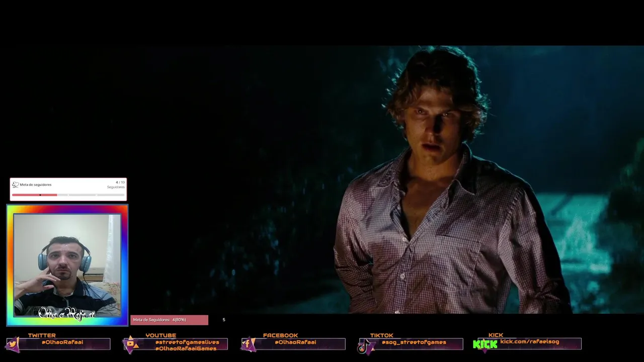The height and width of the screenshot is (362, 644).
Task: Click the Facebook handle #OlhaoRafaai
Action: (295, 342)
